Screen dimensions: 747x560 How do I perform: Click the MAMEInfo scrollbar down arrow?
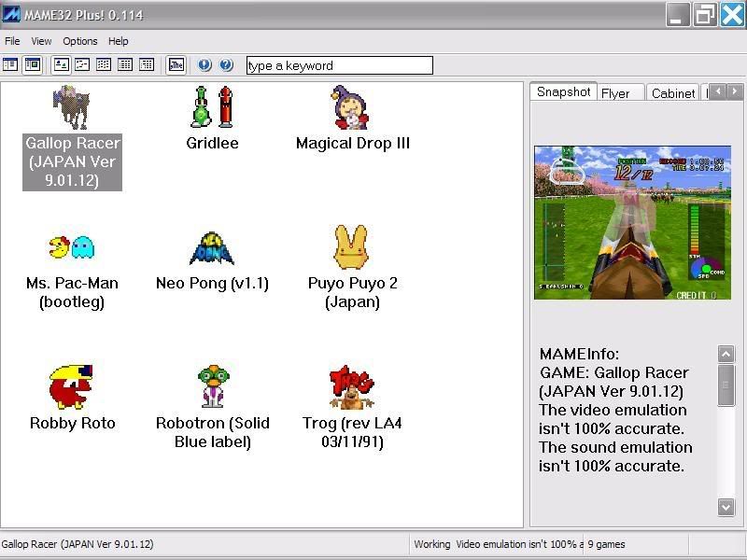click(726, 507)
